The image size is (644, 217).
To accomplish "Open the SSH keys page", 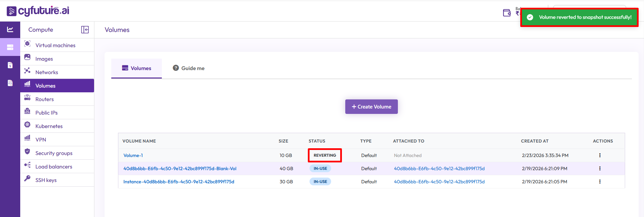I will pyautogui.click(x=46, y=180).
